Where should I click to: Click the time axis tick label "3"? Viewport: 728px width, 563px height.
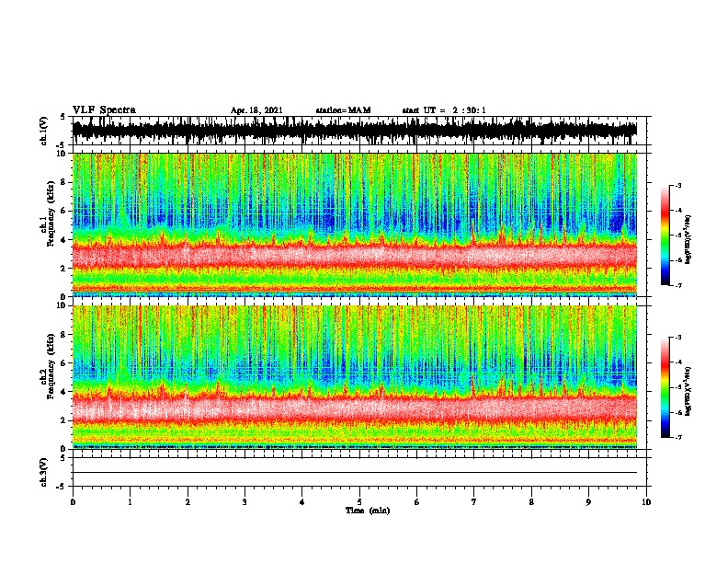(245, 502)
